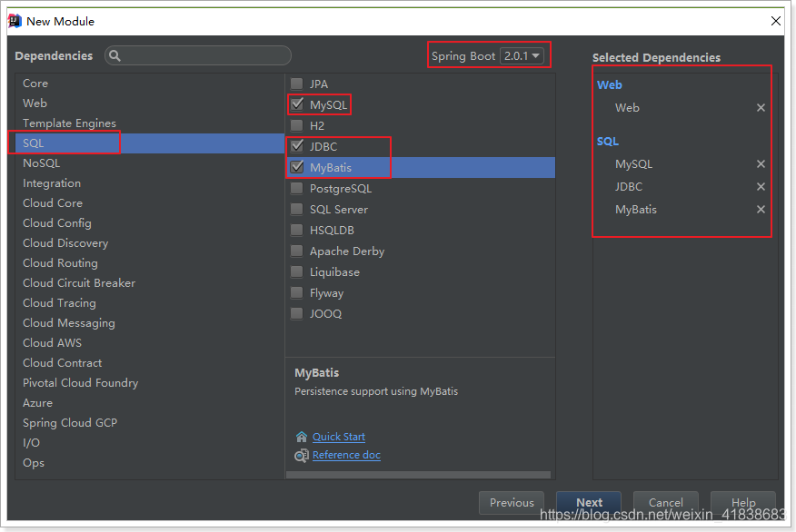Open Cloud Discovery category
Image resolution: width=796 pixels, height=532 pixels.
[x=150, y=243]
